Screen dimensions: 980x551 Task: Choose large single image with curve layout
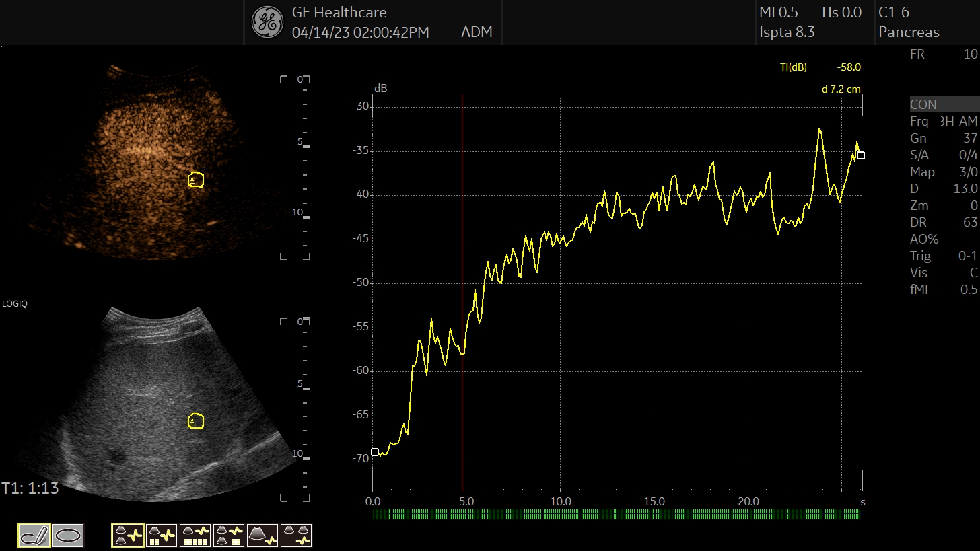point(262,536)
